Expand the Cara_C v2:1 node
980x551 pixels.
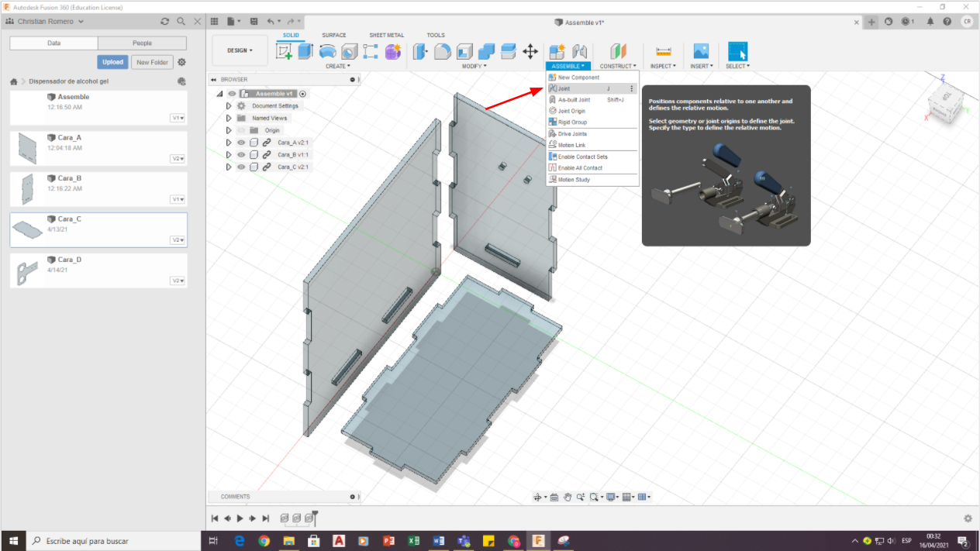tap(229, 167)
